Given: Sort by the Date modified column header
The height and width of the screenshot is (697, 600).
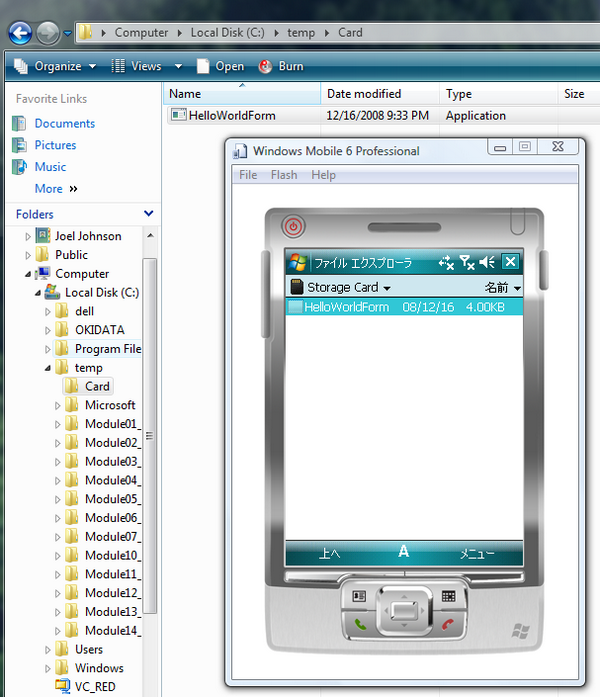Looking at the screenshot, I should (380, 94).
